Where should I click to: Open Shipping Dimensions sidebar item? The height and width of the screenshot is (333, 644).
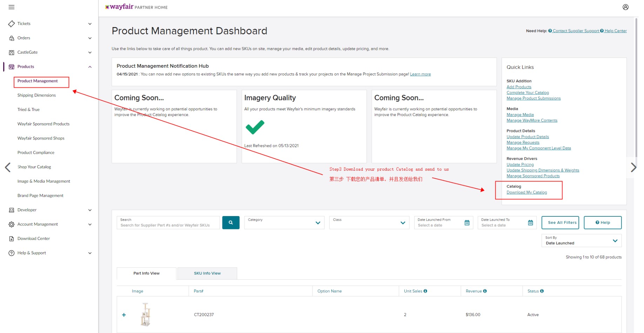[x=36, y=95]
